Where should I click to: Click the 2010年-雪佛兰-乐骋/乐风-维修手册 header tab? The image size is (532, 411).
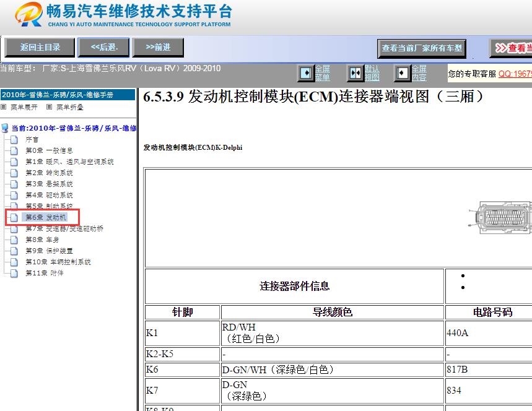pyautogui.click(x=68, y=95)
